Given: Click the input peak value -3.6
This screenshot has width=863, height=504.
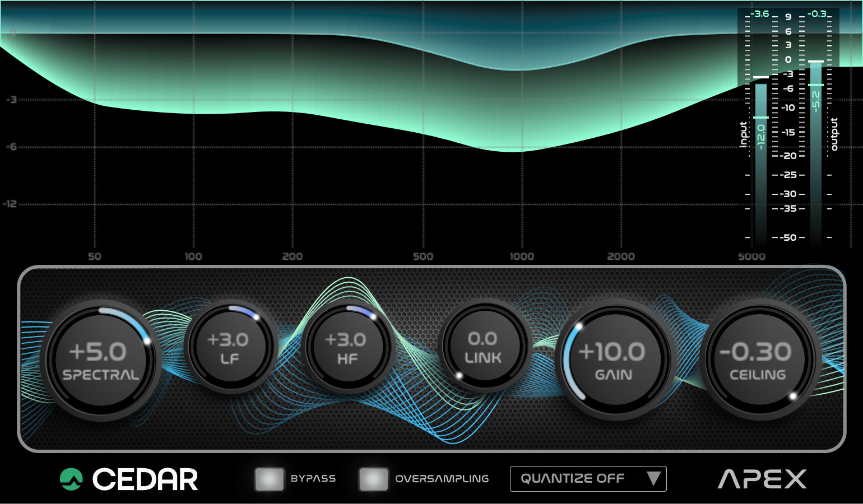Looking at the screenshot, I should 760,14.
